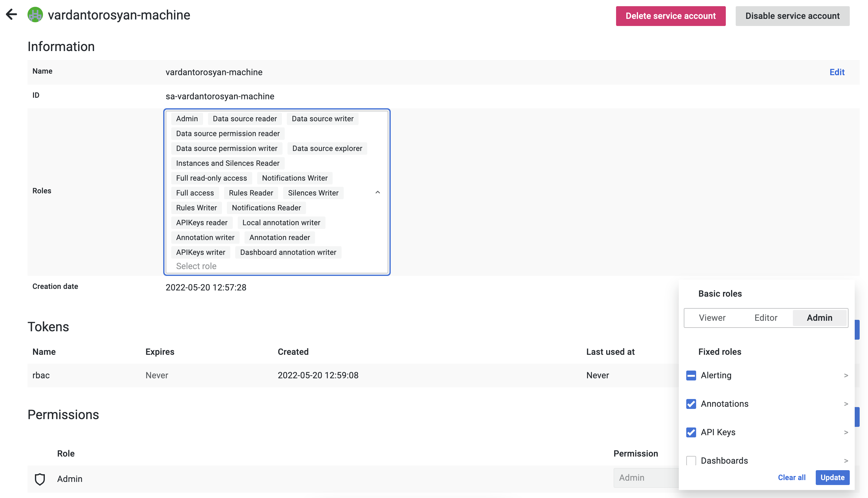Expand the Dashboards role details chevron

tap(846, 460)
